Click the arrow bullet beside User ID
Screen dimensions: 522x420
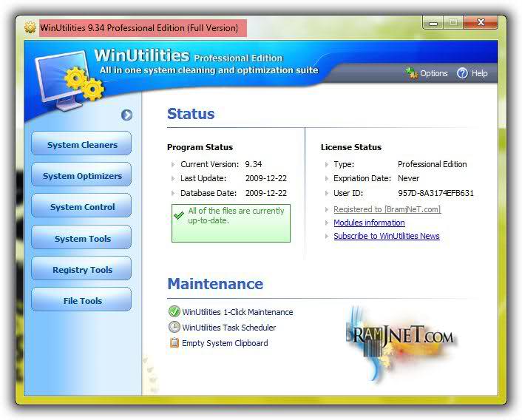click(327, 193)
